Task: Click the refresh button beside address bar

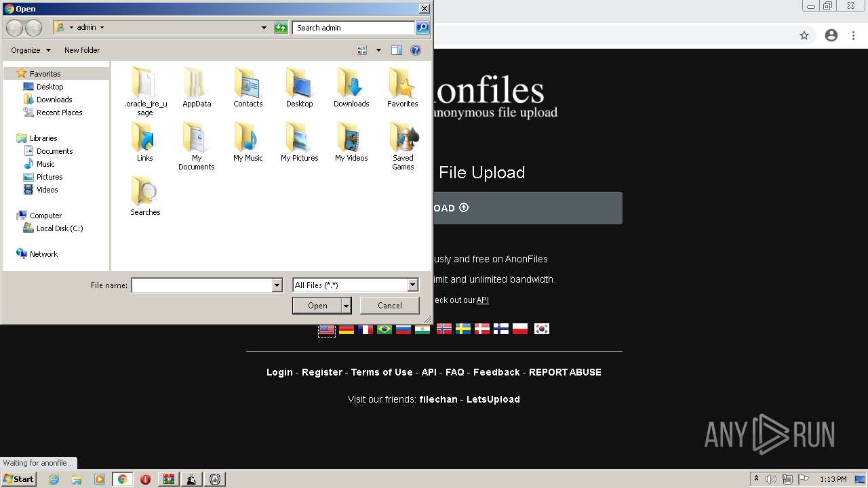Action: [281, 28]
